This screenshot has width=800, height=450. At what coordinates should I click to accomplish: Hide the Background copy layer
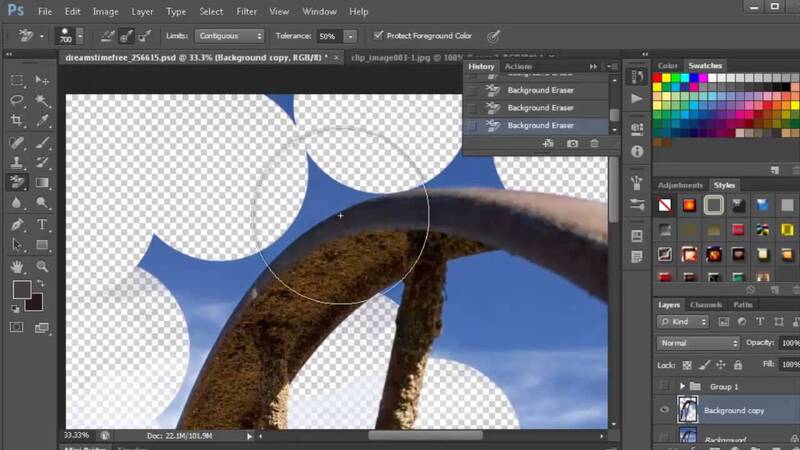point(664,410)
